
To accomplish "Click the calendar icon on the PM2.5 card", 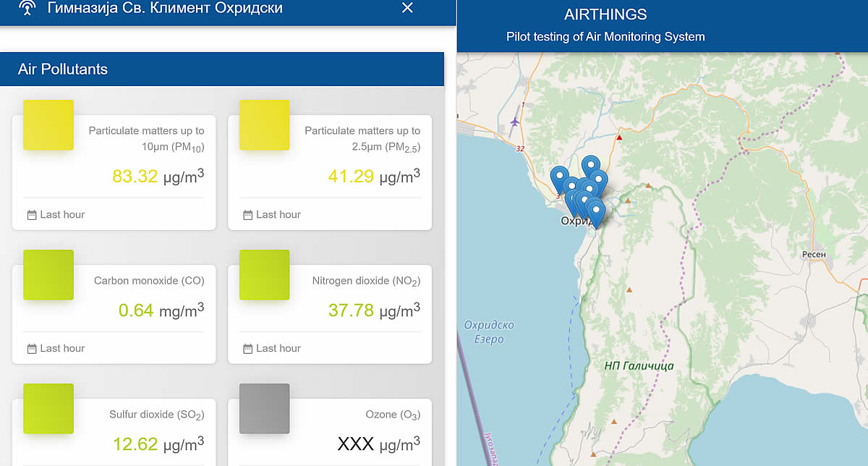I will (247, 215).
